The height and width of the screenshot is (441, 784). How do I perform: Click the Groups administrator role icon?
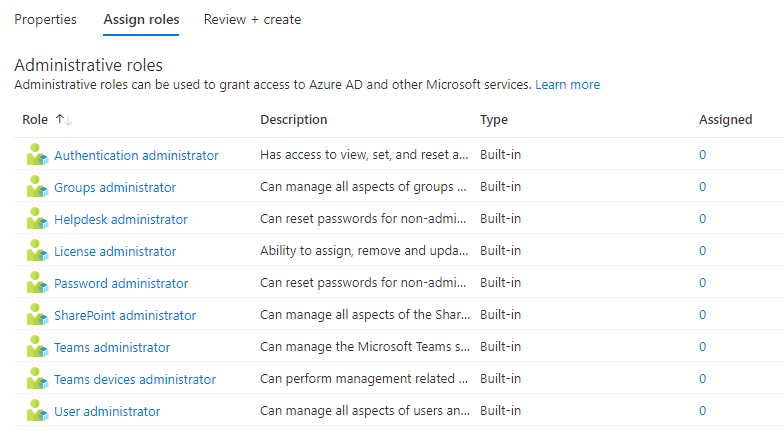point(37,187)
